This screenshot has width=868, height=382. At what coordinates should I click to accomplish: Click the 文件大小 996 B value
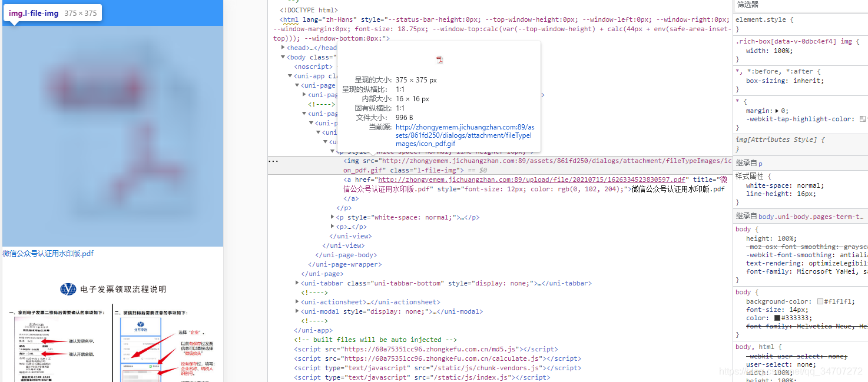tap(404, 118)
